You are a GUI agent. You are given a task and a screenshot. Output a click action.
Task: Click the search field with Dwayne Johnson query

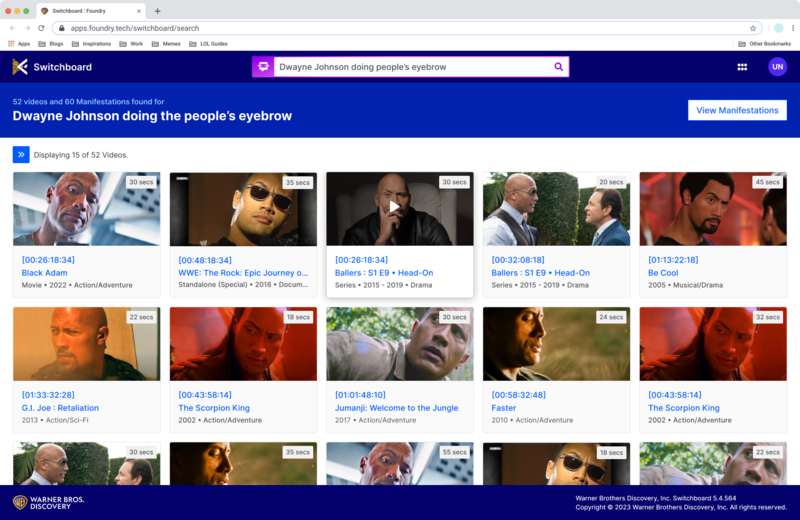[413, 67]
